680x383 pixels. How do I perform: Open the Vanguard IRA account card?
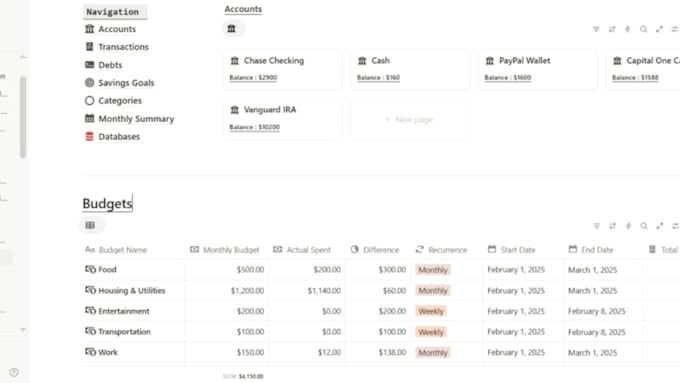pos(282,119)
